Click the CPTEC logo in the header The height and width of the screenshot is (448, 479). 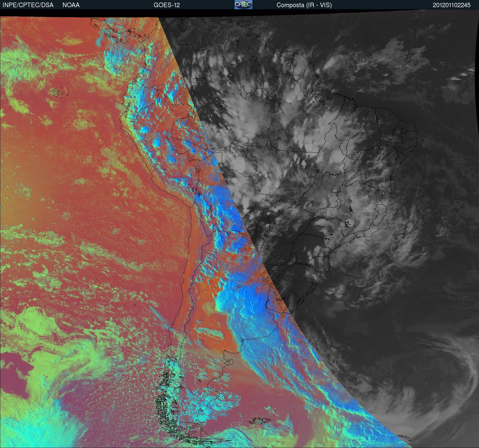pos(243,5)
